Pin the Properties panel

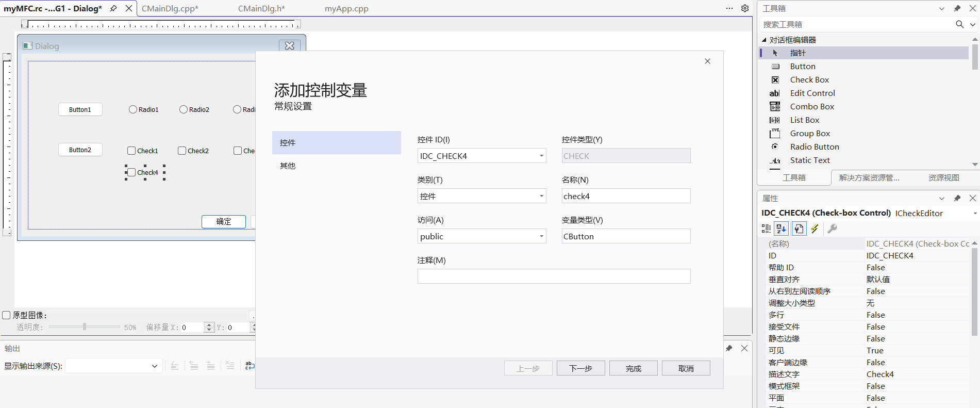click(x=957, y=198)
